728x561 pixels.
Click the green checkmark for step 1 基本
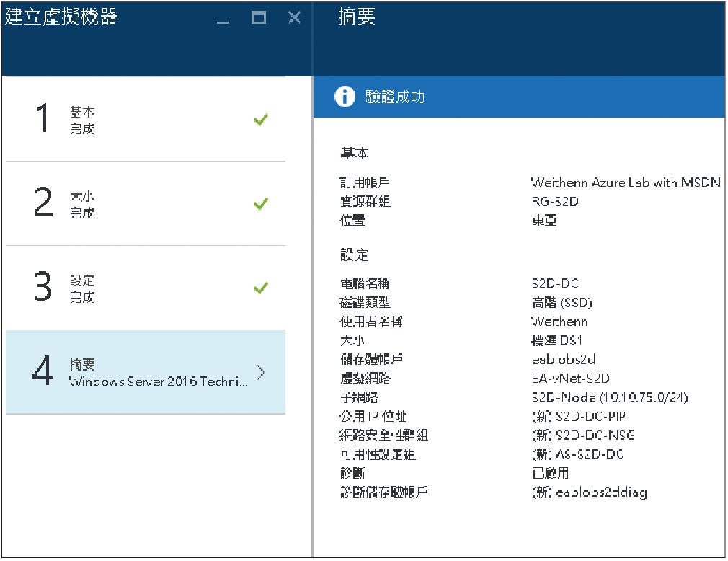tap(261, 120)
